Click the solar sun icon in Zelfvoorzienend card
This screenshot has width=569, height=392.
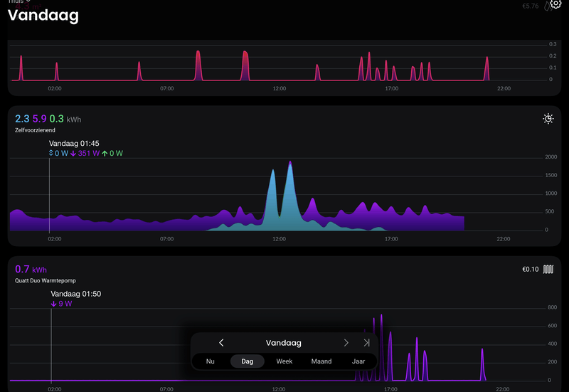pyautogui.click(x=548, y=119)
